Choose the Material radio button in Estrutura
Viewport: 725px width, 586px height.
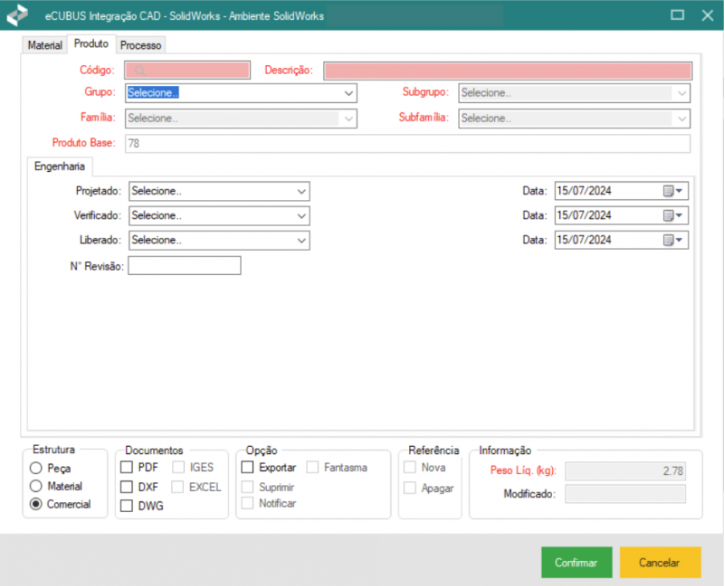click(37, 486)
